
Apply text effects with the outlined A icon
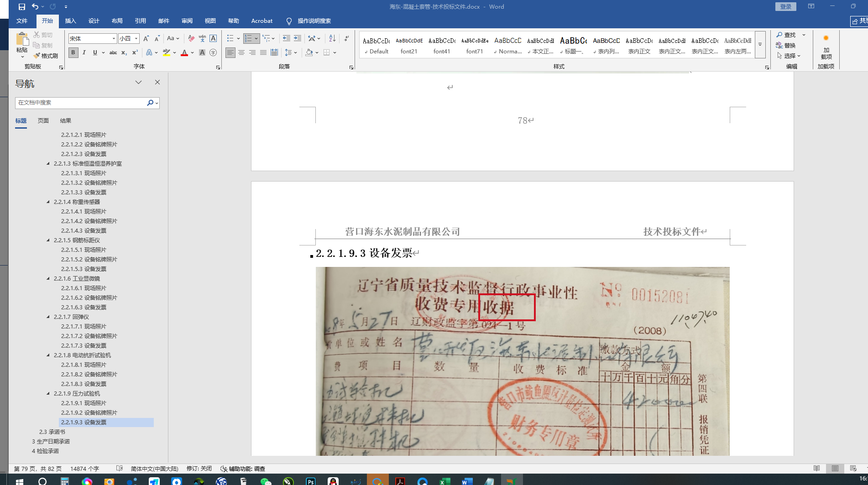point(149,52)
